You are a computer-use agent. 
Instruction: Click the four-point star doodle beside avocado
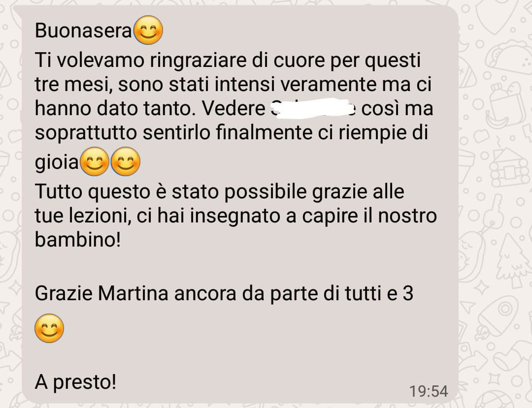coord(481,288)
